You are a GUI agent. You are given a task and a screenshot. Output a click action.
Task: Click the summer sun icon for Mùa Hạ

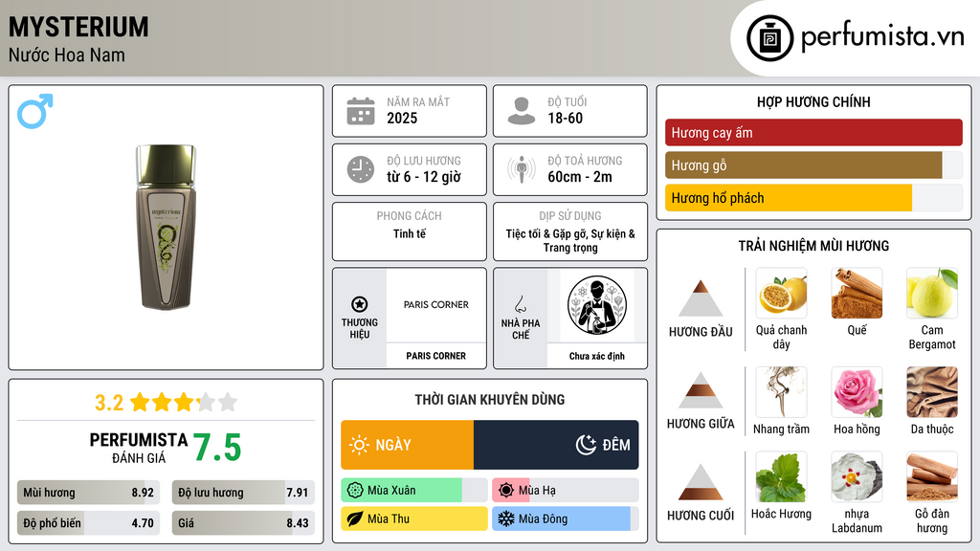(506, 491)
